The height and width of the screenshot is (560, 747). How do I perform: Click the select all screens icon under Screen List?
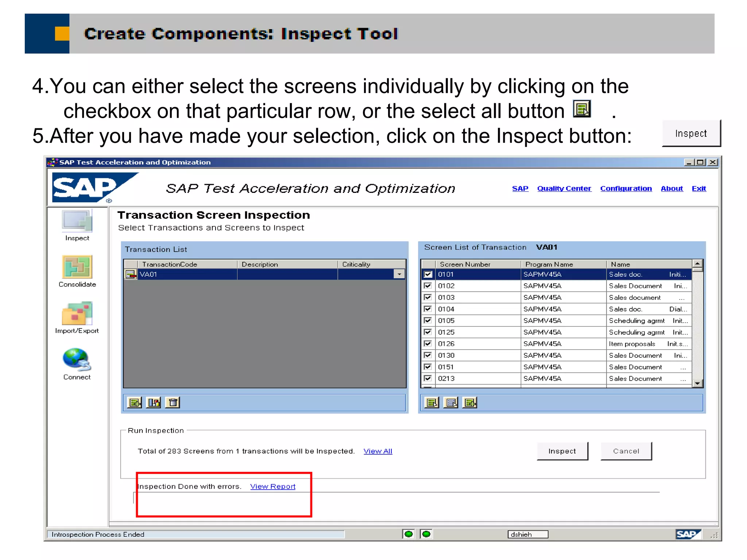(432, 402)
